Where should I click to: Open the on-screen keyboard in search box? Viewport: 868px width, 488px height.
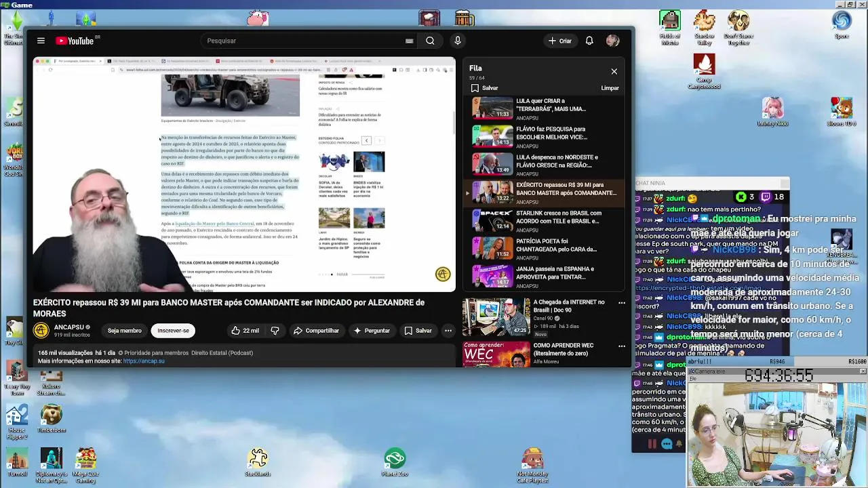point(409,41)
